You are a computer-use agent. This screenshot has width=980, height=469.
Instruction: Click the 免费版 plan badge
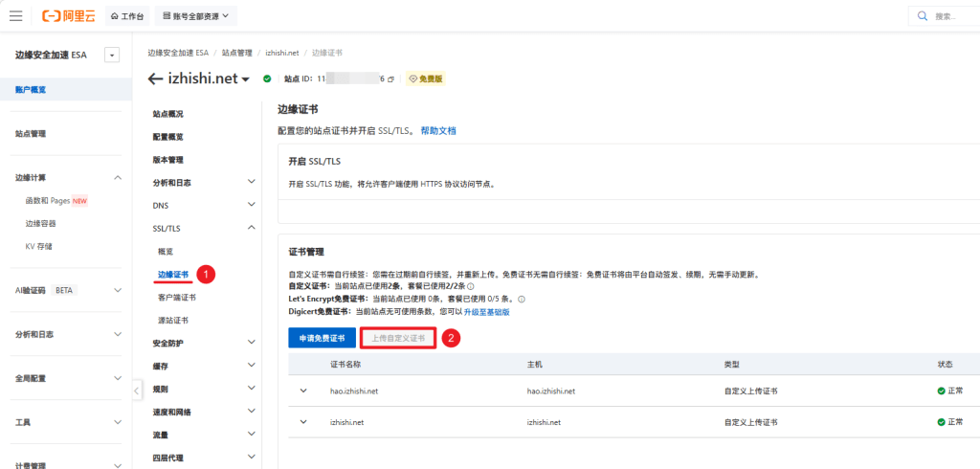coord(426,78)
